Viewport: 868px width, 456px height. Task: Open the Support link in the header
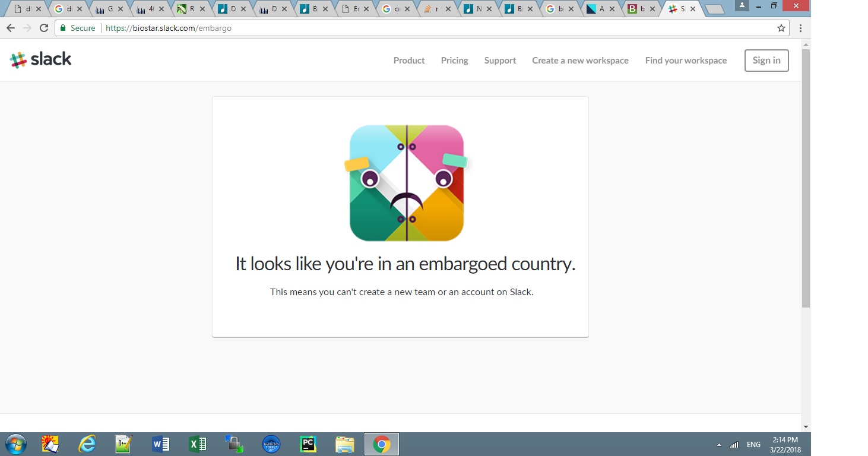(x=500, y=61)
